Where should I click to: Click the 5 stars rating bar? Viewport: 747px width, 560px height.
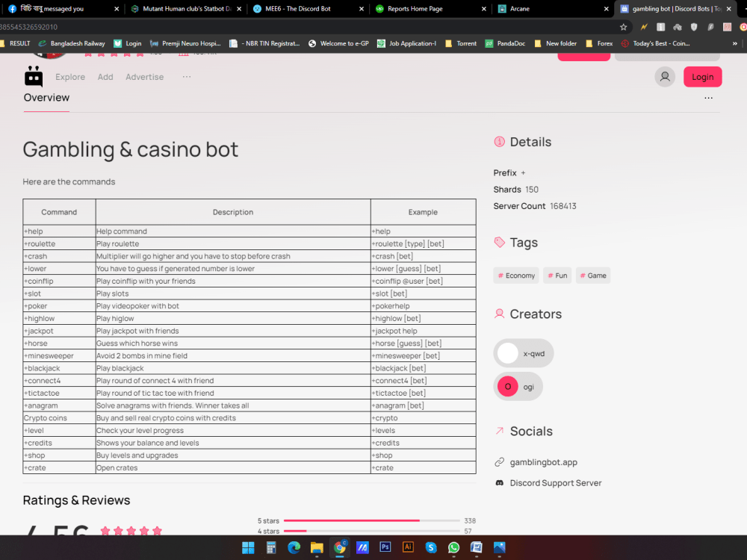coord(371,520)
